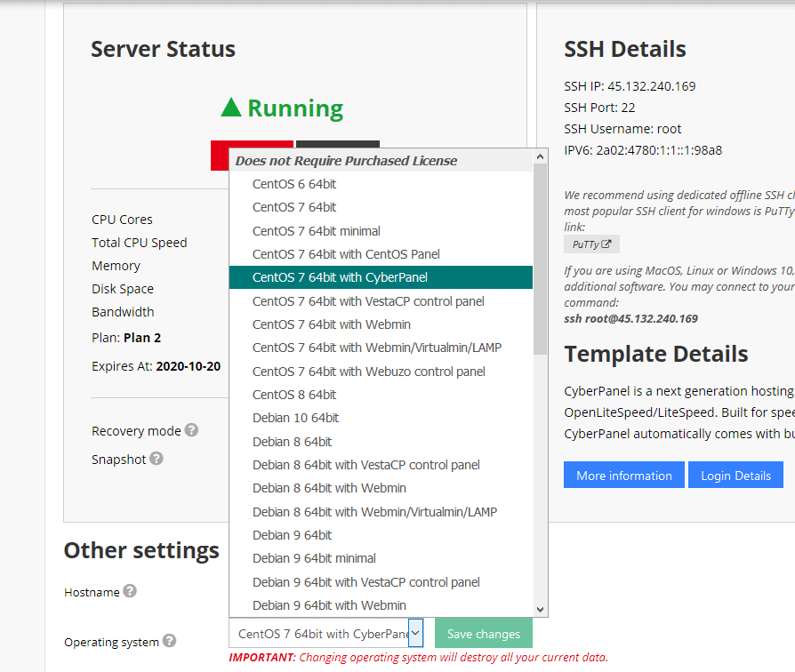
Task: Select CentOS 6 64bit option
Action: click(381, 184)
